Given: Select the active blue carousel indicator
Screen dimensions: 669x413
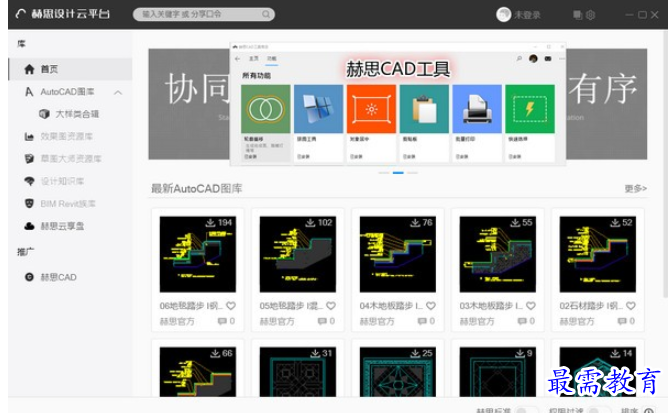Looking at the screenshot, I should pos(398,173).
